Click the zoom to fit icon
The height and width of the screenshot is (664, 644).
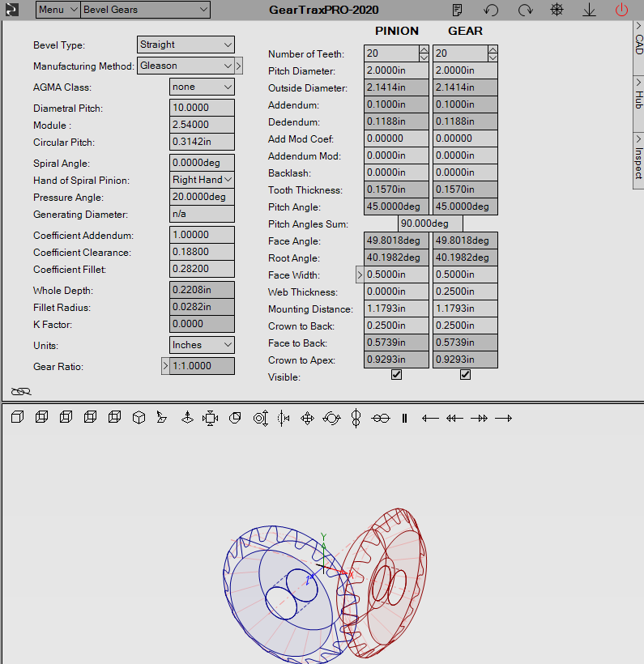(x=210, y=418)
